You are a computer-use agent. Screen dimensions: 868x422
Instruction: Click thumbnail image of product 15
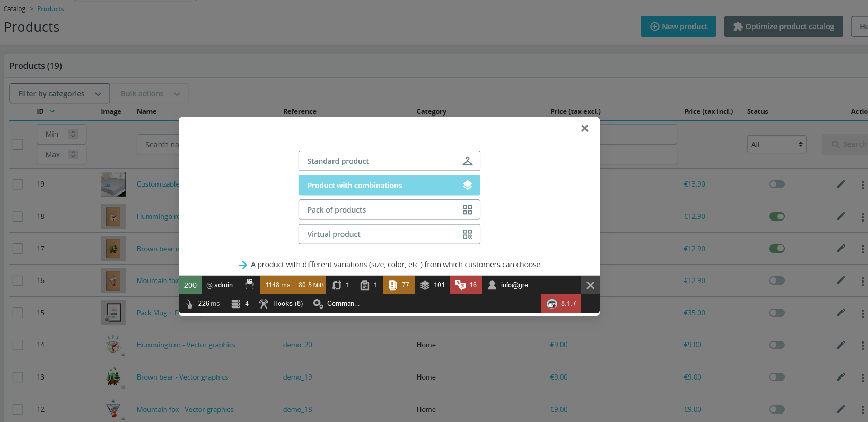[113, 313]
